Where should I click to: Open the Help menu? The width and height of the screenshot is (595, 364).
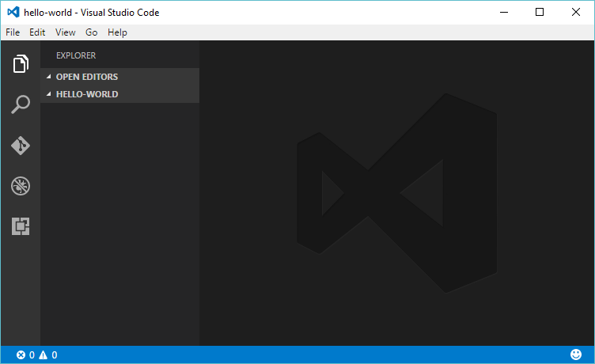117,32
